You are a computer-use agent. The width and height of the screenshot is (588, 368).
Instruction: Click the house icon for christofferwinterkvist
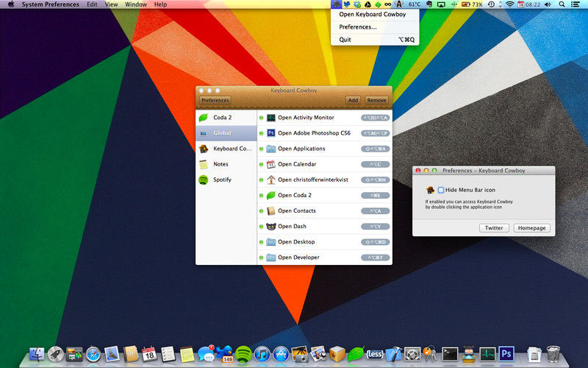click(x=270, y=180)
